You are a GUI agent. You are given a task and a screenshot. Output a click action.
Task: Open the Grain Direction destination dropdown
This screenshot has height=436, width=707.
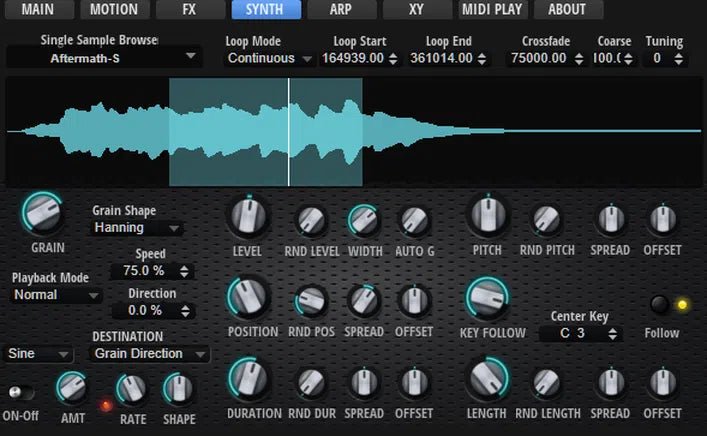[x=151, y=354]
